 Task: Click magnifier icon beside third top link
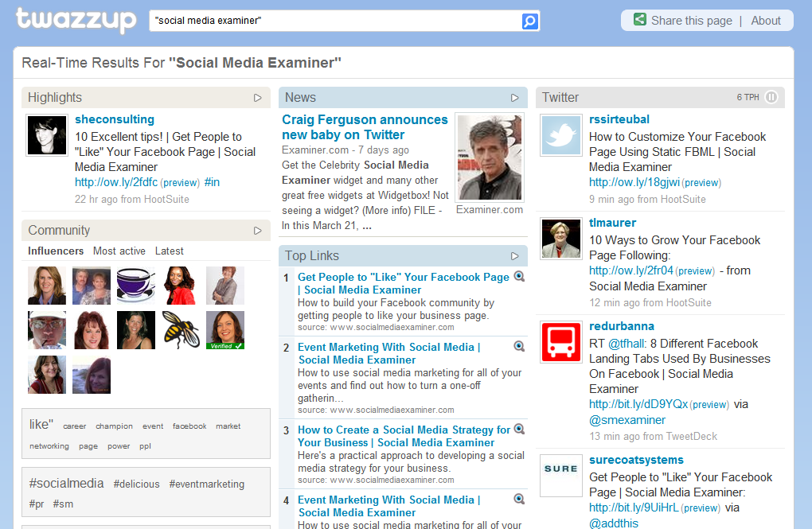pyautogui.click(x=519, y=430)
